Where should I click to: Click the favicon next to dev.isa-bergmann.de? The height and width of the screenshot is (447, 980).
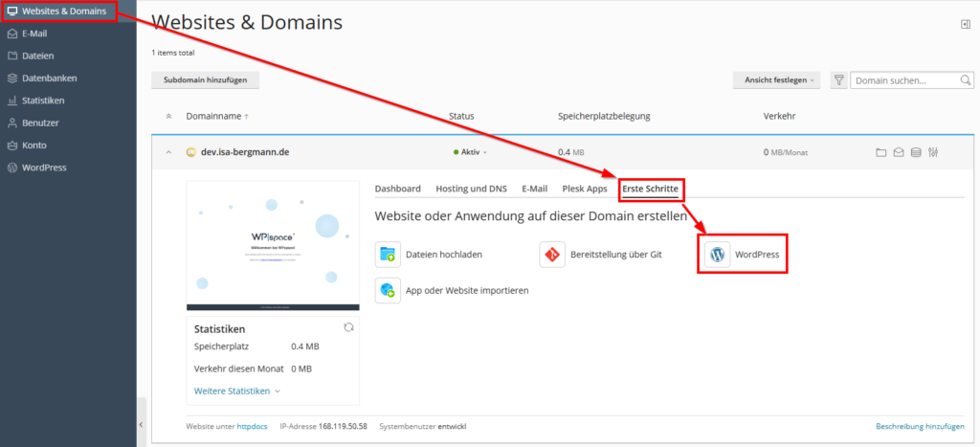pyautogui.click(x=191, y=152)
